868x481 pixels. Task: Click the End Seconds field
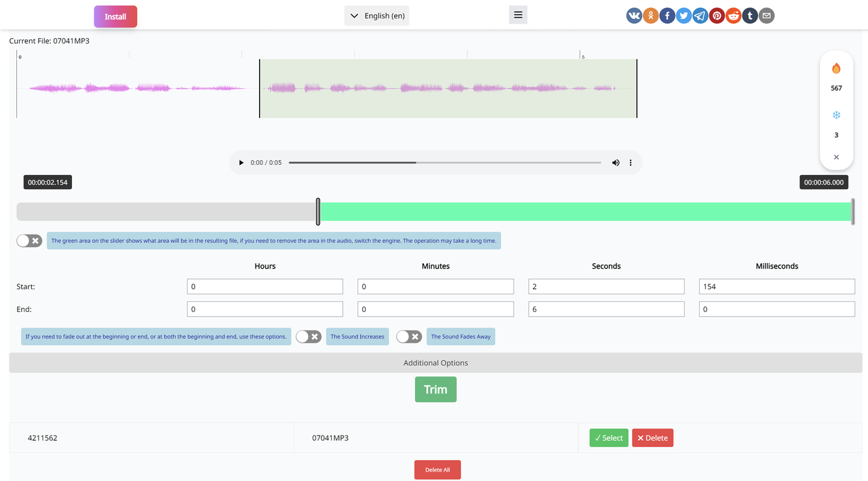point(606,309)
